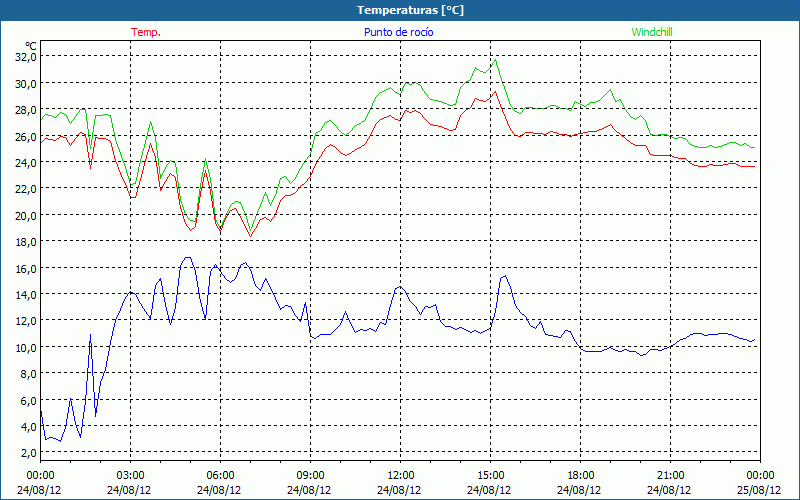
Task: Select the 6,0 y-axis label
Action: 28,400
